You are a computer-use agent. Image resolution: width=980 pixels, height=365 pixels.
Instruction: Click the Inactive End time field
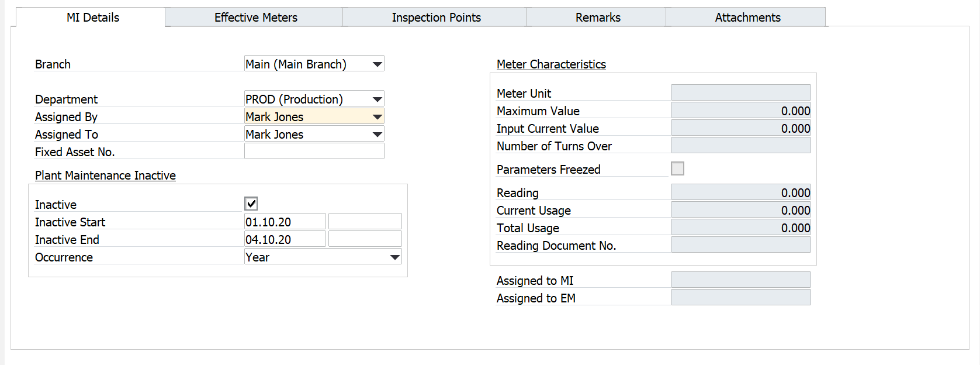coord(365,240)
